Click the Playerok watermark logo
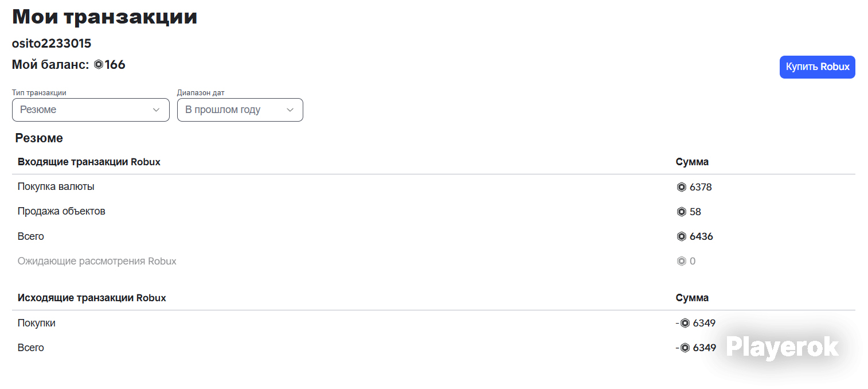This screenshot has height=389, width=868. coord(782,347)
